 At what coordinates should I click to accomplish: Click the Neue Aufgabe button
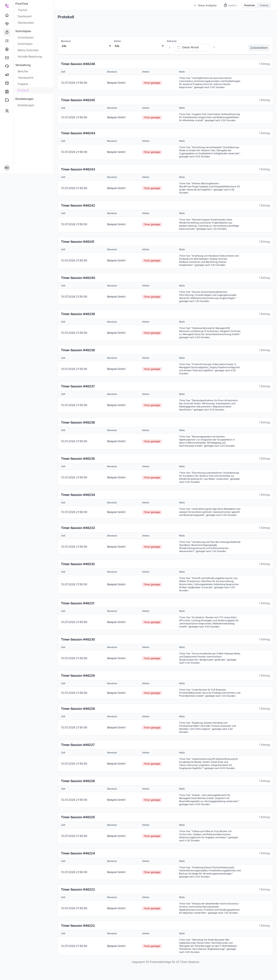click(x=205, y=5)
